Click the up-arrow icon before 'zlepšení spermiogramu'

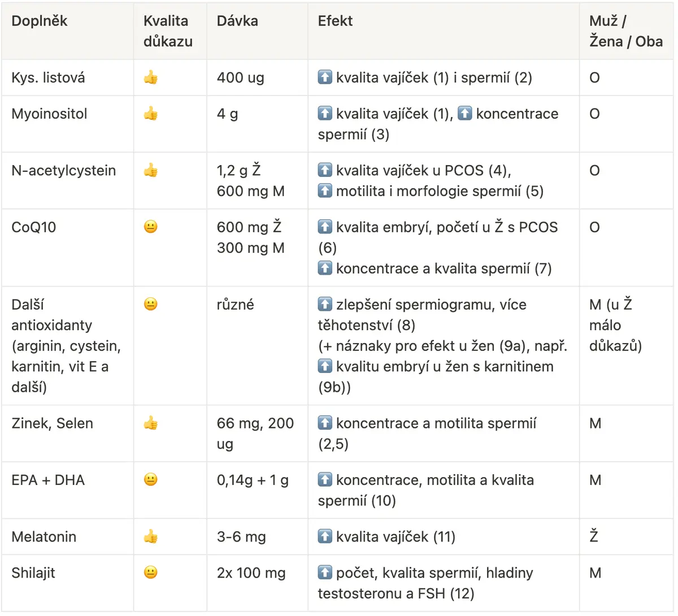[x=325, y=304]
